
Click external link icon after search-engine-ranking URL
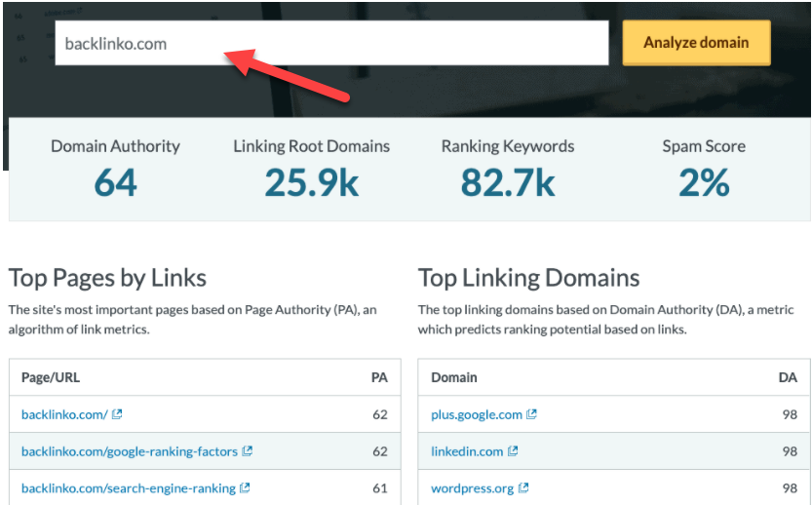tap(245, 487)
